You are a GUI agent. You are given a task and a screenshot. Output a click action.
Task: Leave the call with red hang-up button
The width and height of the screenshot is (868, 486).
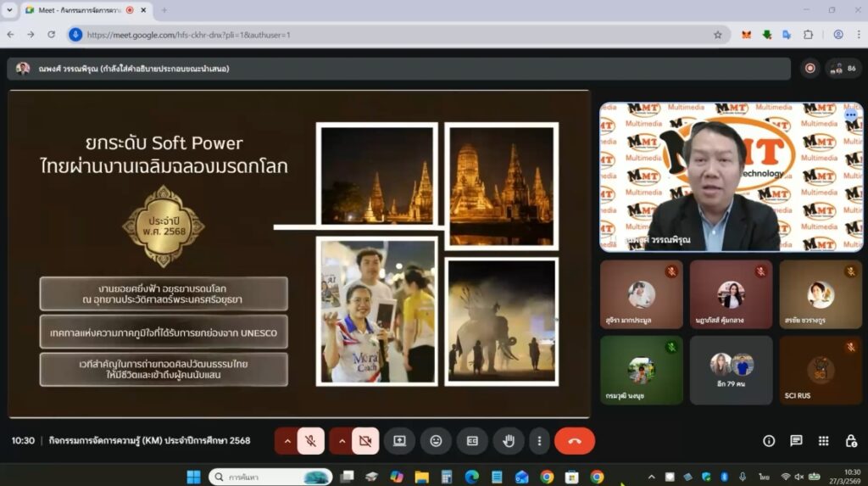[575, 441]
